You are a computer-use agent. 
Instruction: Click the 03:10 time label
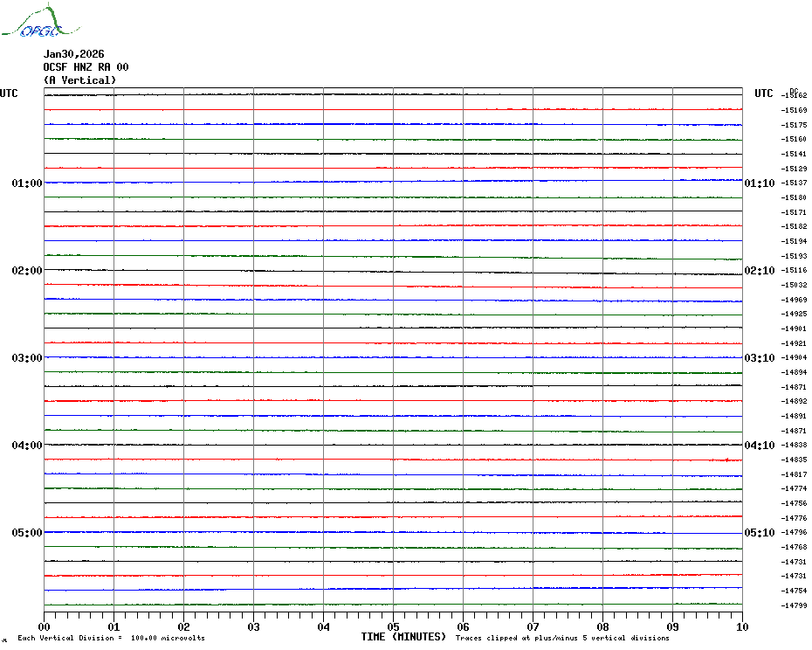click(x=760, y=358)
